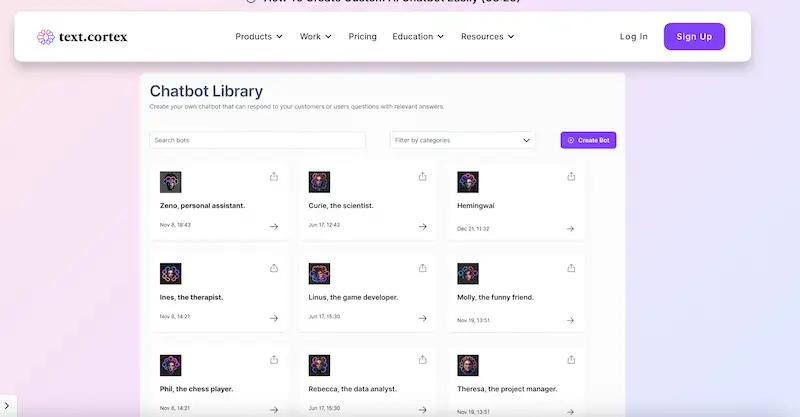Share the Phil chess player bot
Screen dimensions: 800x417
(274, 360)
